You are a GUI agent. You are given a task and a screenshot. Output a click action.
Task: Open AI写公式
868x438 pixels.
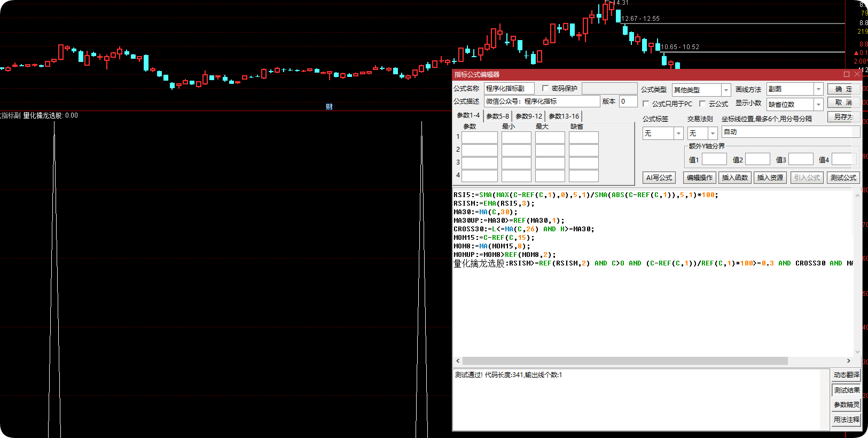(x=659, y=177)
